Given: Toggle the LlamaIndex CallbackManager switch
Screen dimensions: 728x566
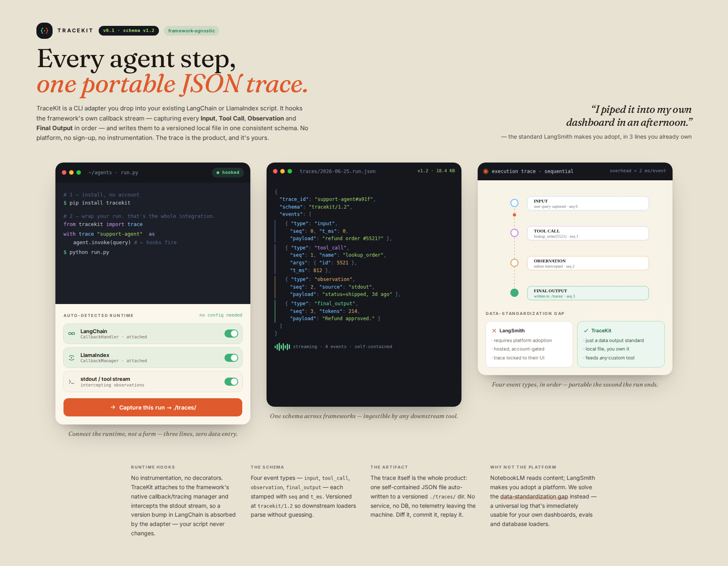Looking at the screenshot, I should (231, 358).
